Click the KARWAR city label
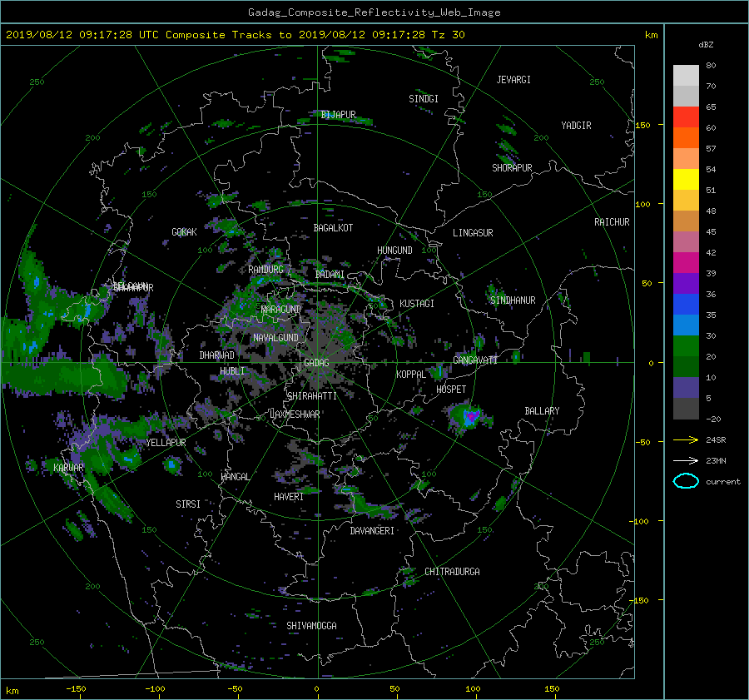The width and height of the screenshot is (749, 700). coord(68,468)
